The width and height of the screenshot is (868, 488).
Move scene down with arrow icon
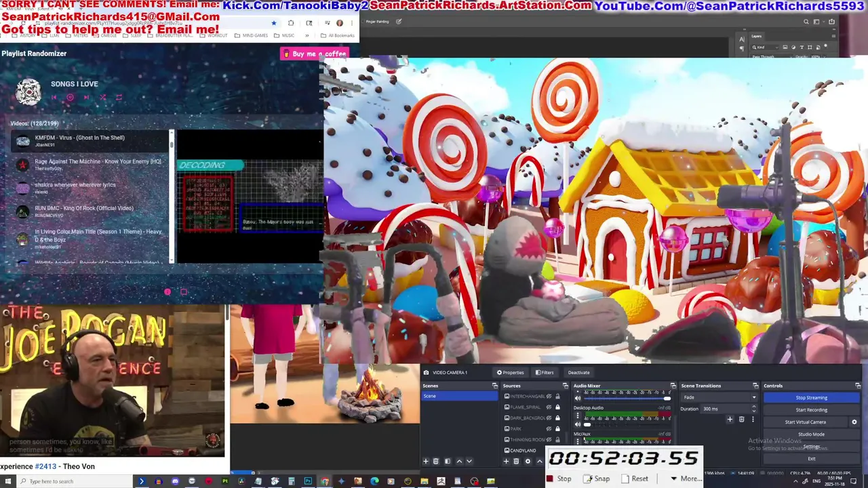point(469,461)
